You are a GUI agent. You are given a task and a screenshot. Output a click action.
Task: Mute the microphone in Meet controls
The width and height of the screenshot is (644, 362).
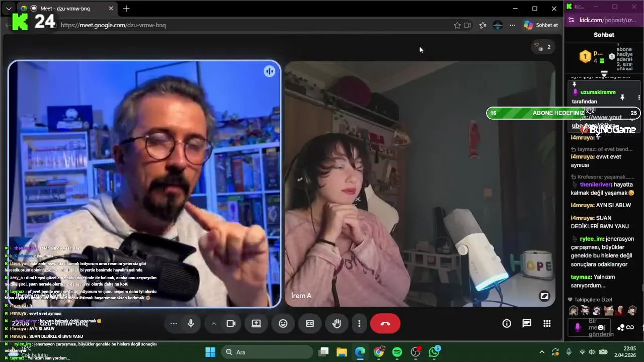[x=191, y=323]
